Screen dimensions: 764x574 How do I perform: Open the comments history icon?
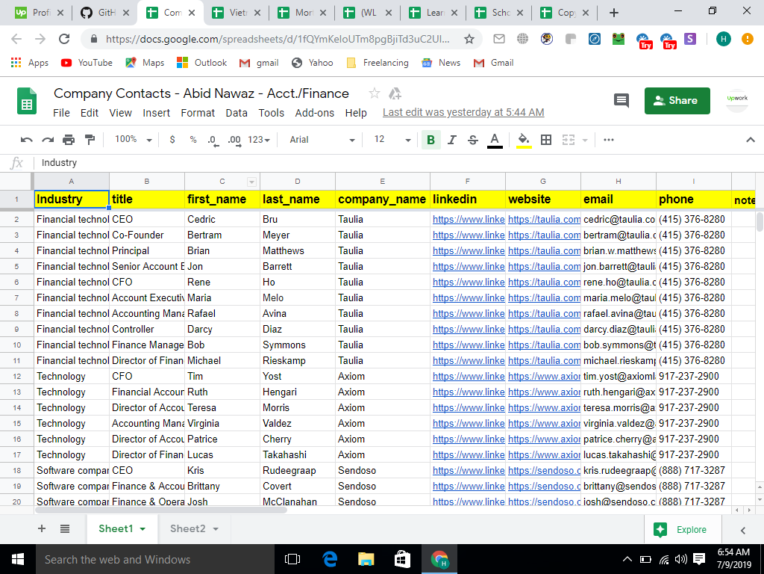click(621, 100)
